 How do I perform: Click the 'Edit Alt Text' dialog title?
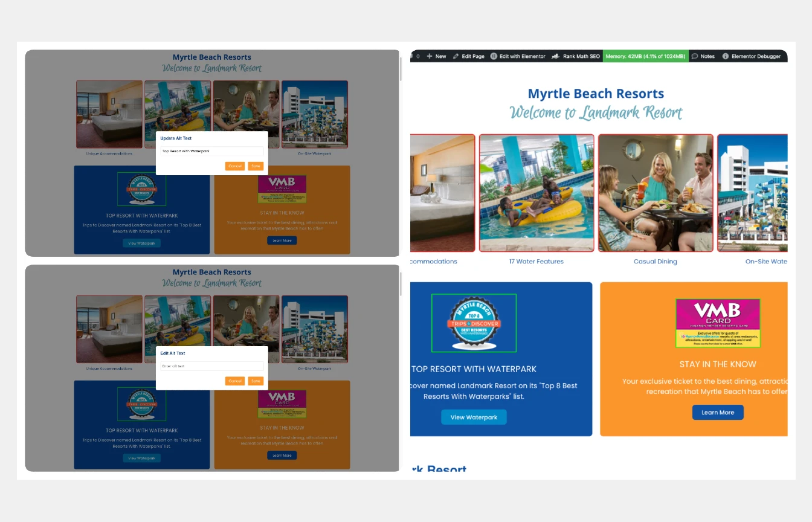[x=173, y=353]
